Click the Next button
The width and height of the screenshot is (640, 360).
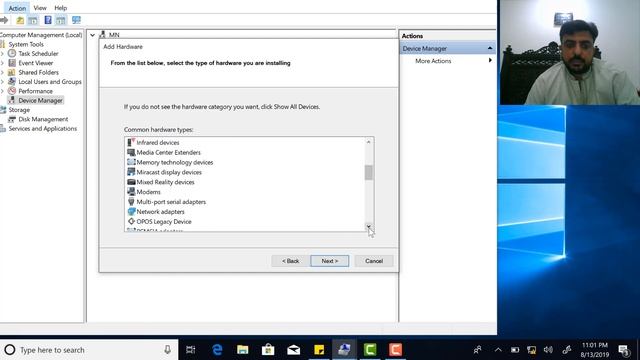[329, 261]
